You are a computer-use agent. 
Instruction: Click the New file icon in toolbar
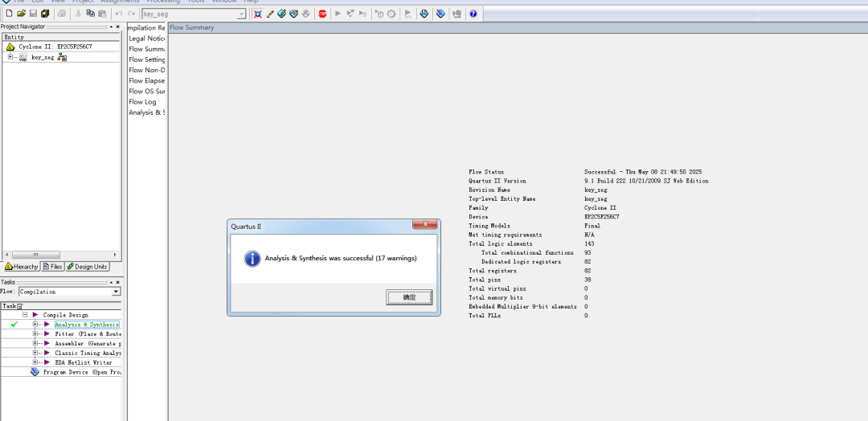coord(9,14)
